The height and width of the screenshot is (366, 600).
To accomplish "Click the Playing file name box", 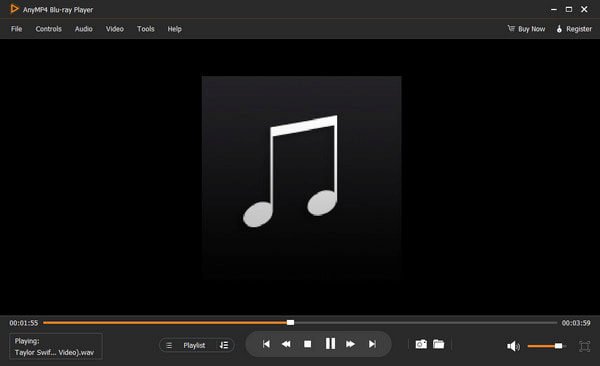I will [56, 346].
